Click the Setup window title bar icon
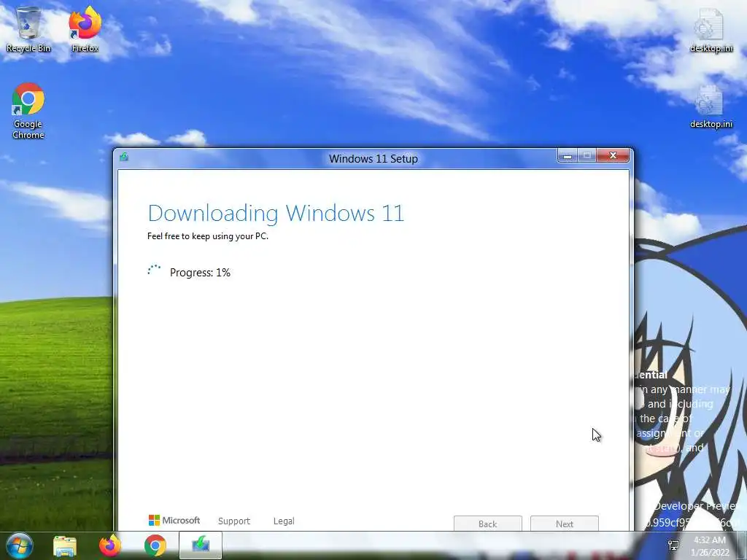The width and height of the screenshot is (747, 560). [x=124, y=157]
